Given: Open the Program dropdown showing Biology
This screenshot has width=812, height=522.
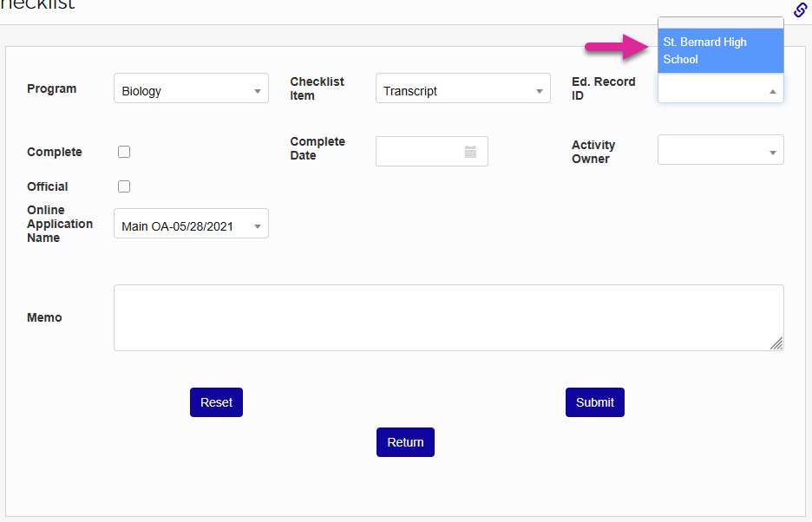Looking at the screenshot, I should pyautogui.click(x=191, y=91).
